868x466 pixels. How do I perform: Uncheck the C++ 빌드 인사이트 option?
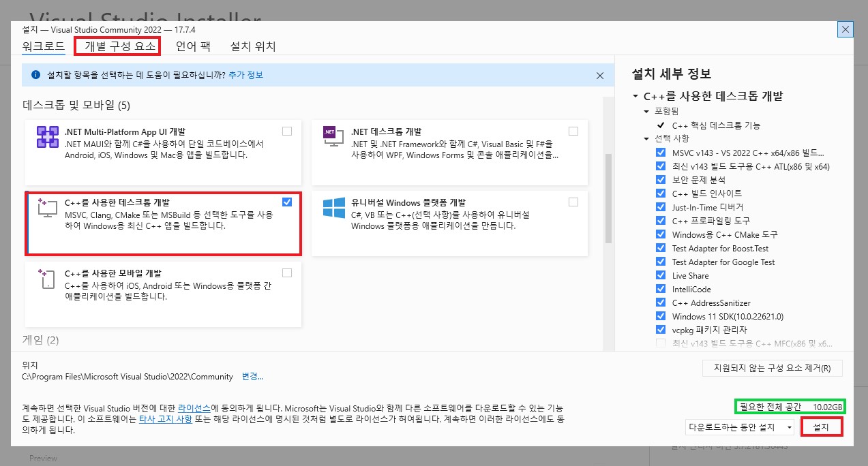point(661,193)
